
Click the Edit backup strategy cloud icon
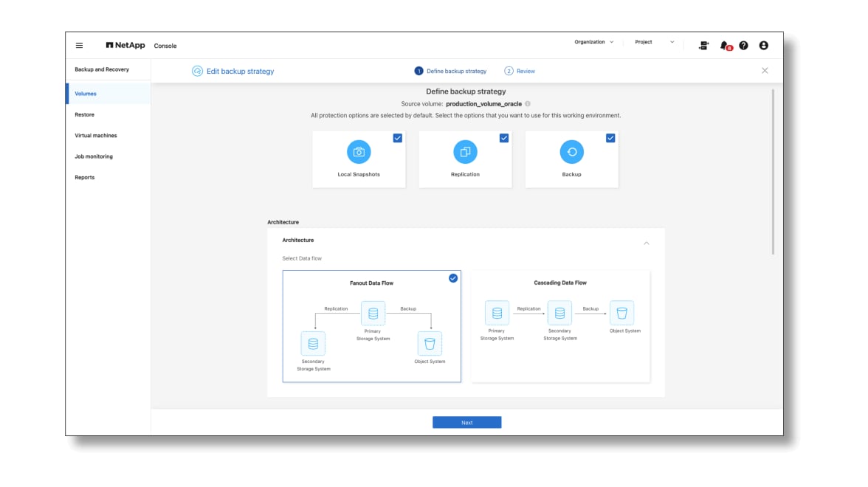tap(197, 71)
